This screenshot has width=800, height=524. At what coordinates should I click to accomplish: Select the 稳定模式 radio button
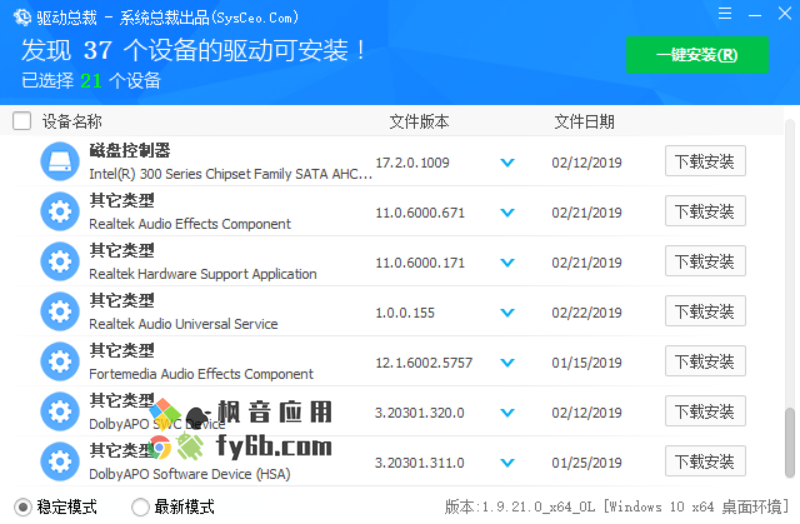coord(22,507)
